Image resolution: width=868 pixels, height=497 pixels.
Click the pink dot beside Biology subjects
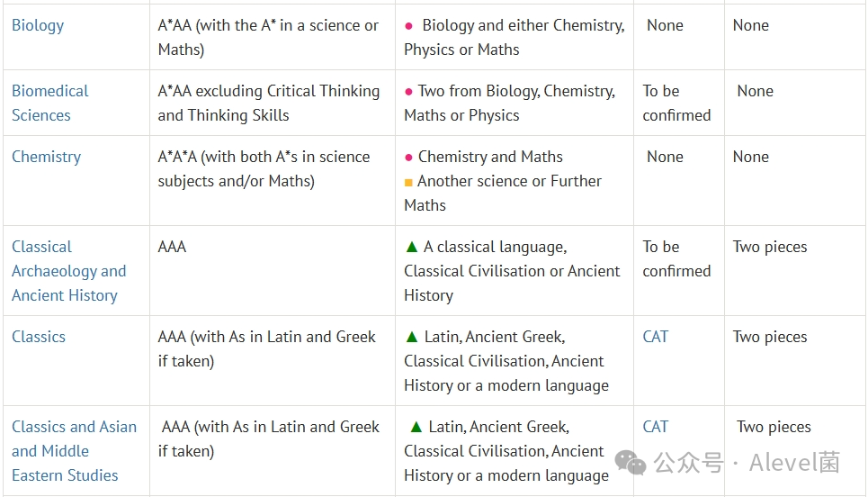pyautogui.click(x=409, y=26)
